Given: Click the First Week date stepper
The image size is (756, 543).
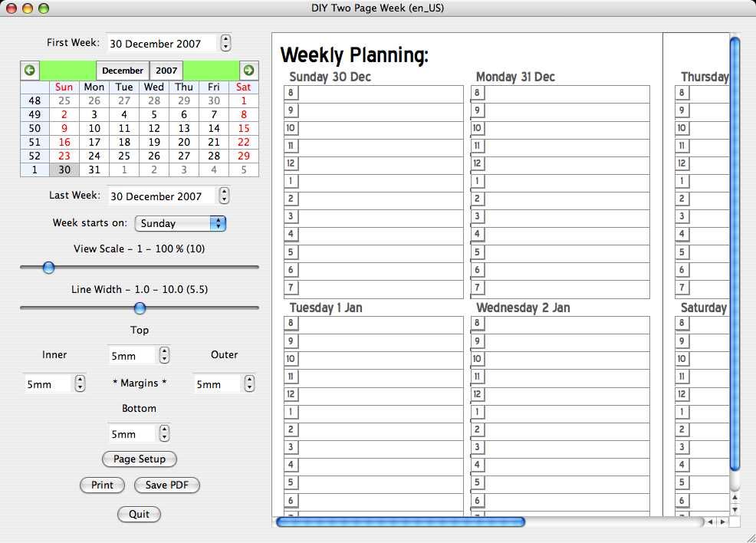Looking at the screenshot, I should click(x=225, y=43).
